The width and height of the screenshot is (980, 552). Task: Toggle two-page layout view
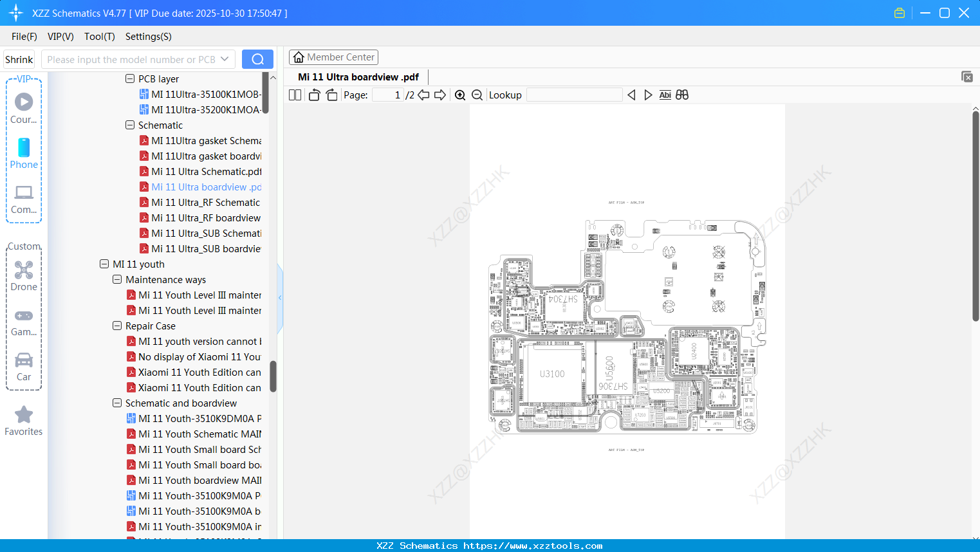coord(294,95)
